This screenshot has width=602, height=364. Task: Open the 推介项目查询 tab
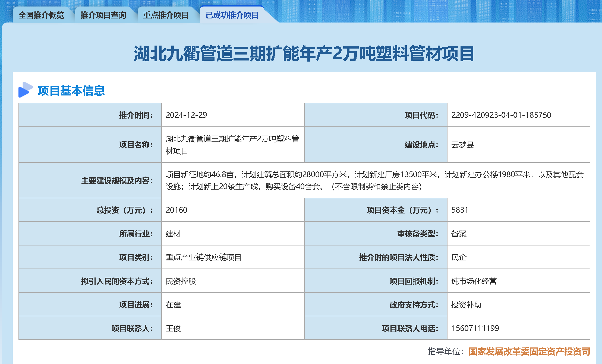click(103, 15)
